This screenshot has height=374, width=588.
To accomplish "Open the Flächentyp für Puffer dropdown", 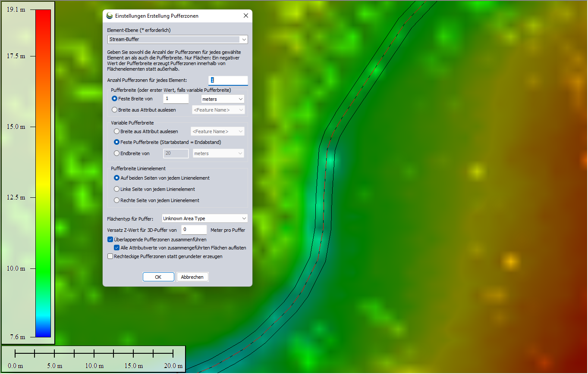I will pos(204,218).
